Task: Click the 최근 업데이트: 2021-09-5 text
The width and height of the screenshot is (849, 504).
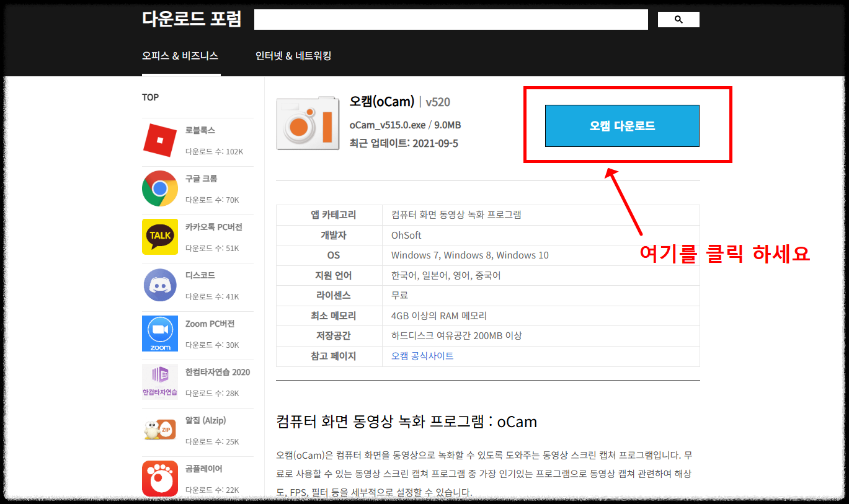Action: point(404,143)
